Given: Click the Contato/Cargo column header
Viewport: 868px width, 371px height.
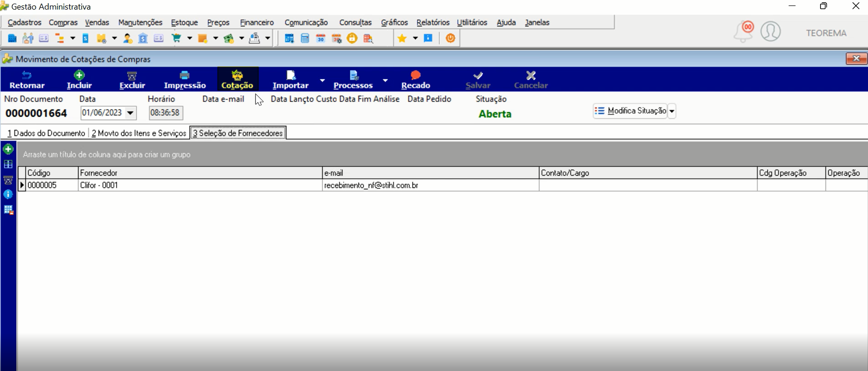Looking at the screenshot, I should (648, 173).
